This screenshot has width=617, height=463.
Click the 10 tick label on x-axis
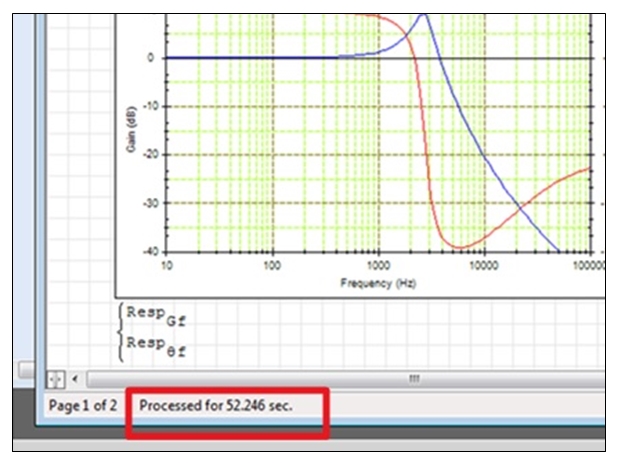point(167,267)
